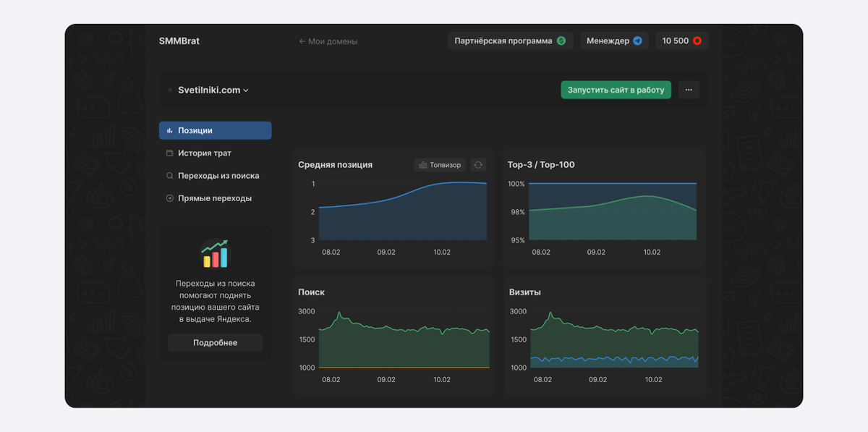Click the SMMBrat logo

179,41
